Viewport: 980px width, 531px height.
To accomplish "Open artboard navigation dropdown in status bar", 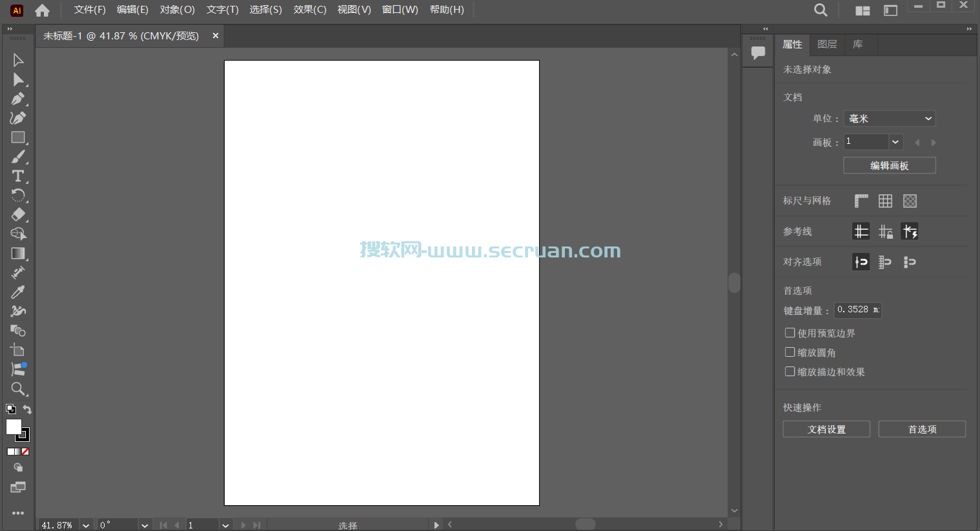I will click(x=225, y=525).
